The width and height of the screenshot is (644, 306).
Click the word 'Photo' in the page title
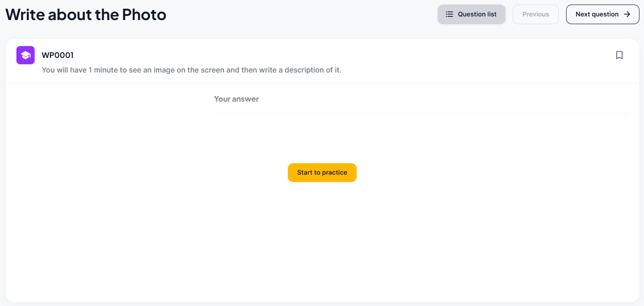tap(144, 15)
